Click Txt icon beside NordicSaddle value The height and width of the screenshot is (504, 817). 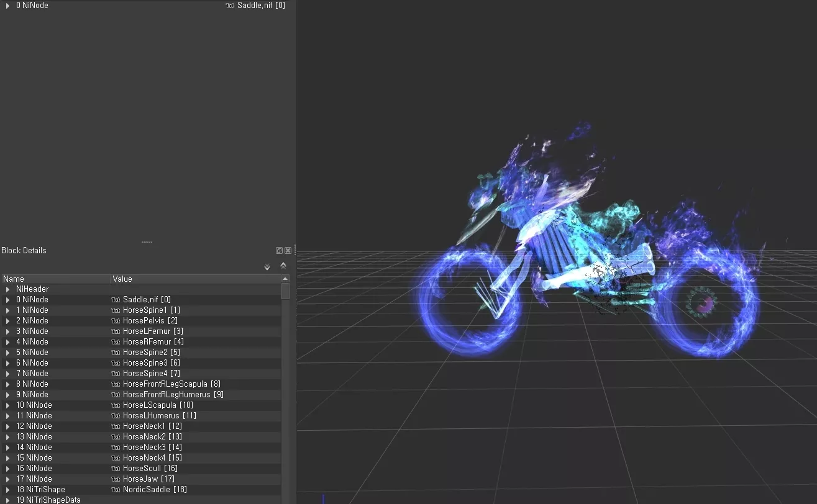tap(116, 490)
